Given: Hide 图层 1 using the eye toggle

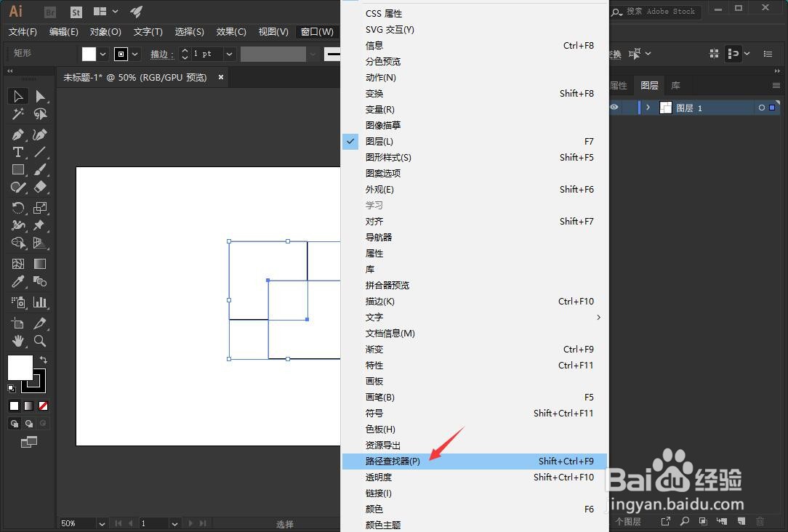Looking at the screenshot, I should tap(614, 107).
